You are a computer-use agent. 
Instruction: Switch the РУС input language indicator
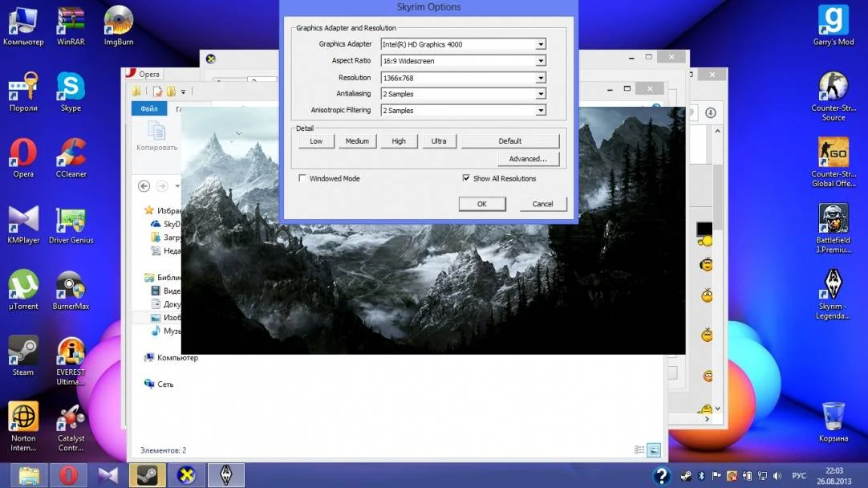point(799,476)
